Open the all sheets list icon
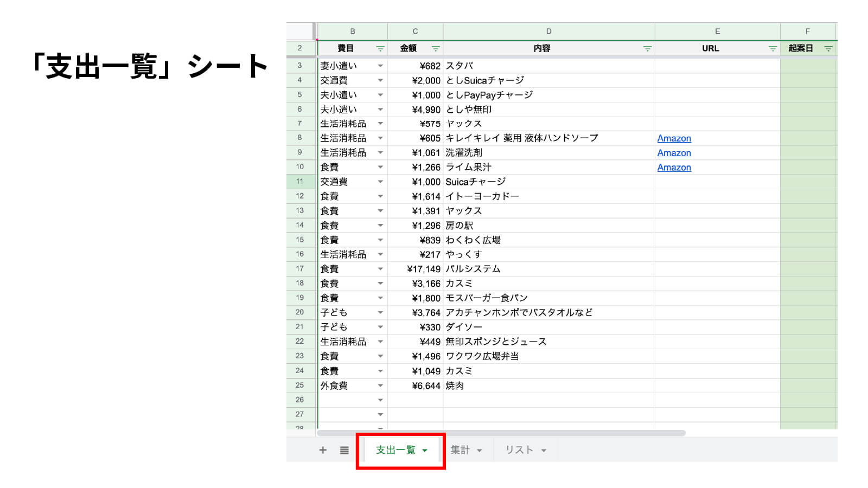Image resolution: width=868 pixels, height=488 pixels. pos(344,450)
